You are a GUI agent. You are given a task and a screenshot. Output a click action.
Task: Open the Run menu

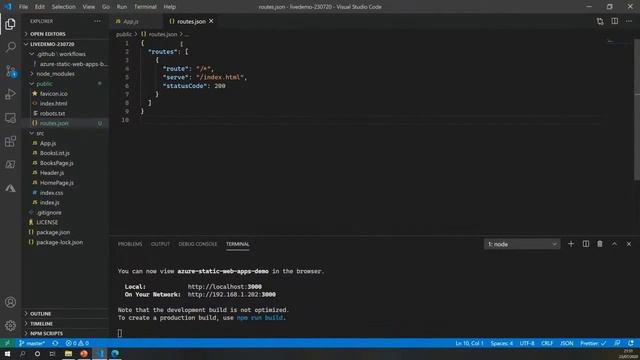[122, 7]
